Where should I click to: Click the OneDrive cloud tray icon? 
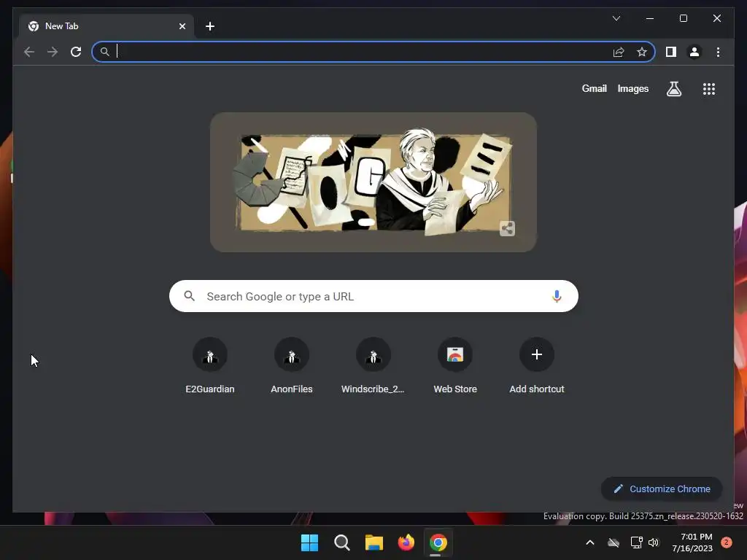coord(614,542)
